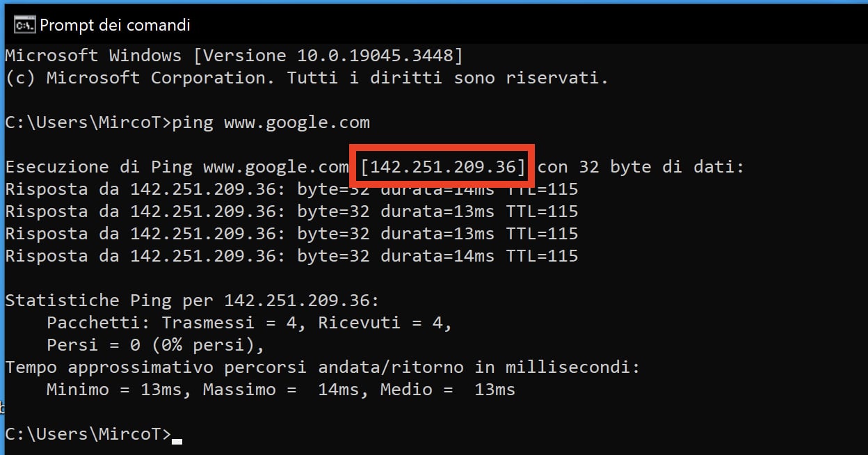Image resolution: width=868 pixels, height=455 pixels.
Task: Click the "Prompt dei comandi" window title
Action: coord(115,25)
